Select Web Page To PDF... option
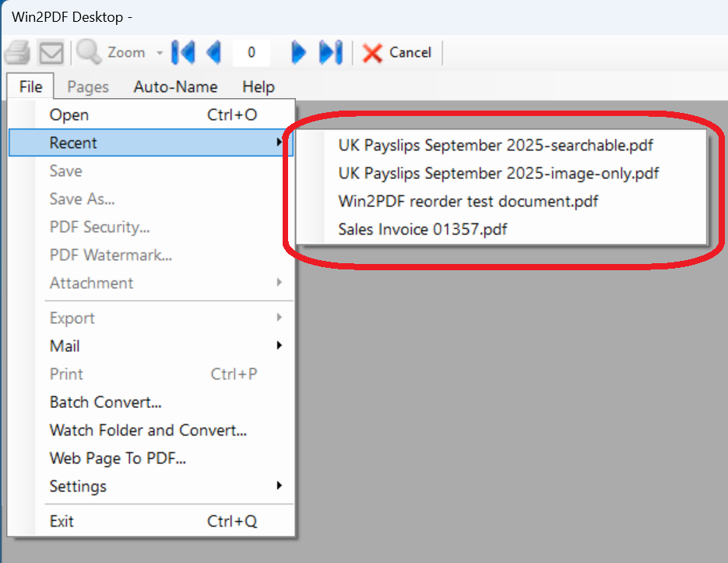 (118, 458)
